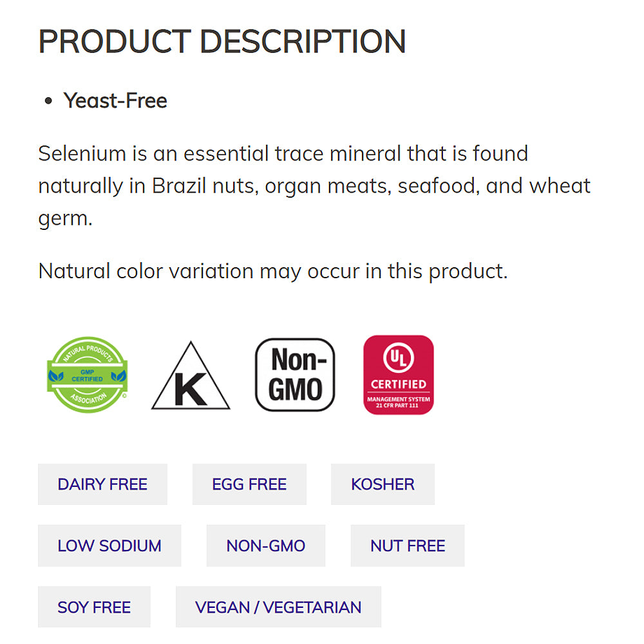Click the Yeast-Free bullet text

[x=115, y=100]
